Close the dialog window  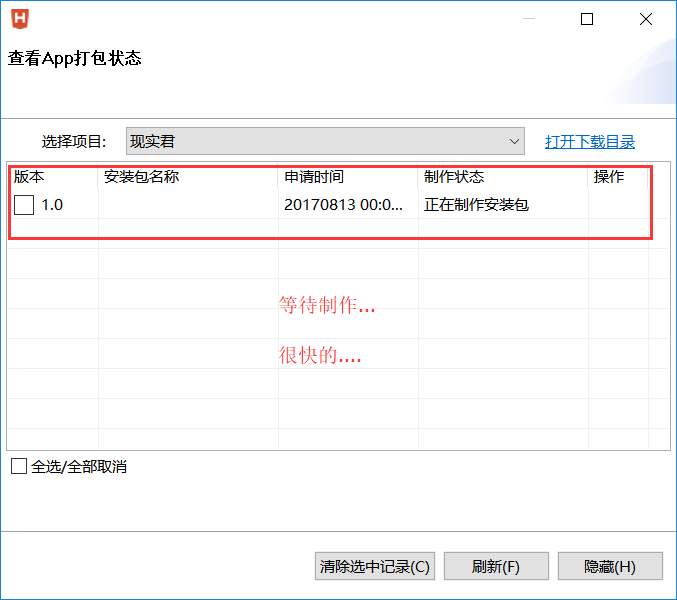[x=646, y=19]
